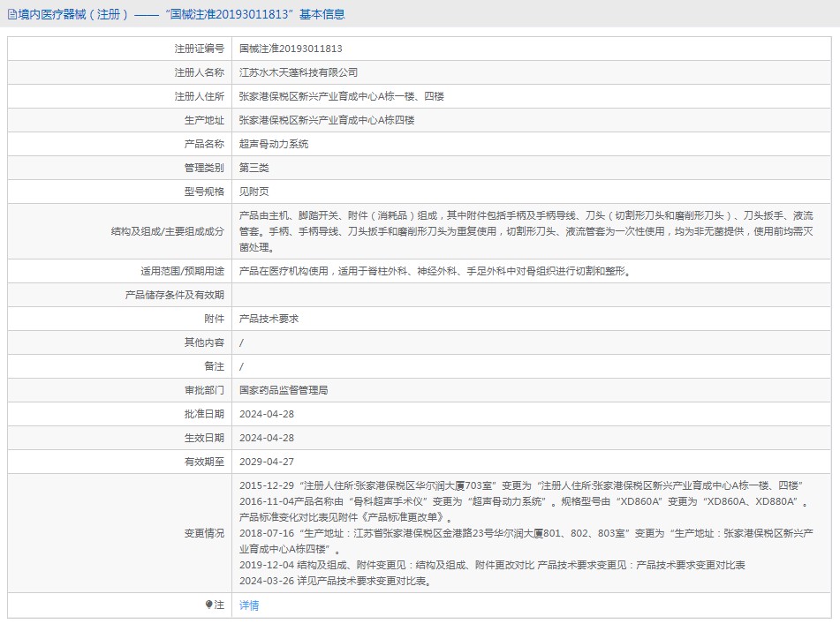Select the registrant name 江苏水木天蓬科技有限公司
Viewport: 840px width, 624px height.
(x=299, y=72)
